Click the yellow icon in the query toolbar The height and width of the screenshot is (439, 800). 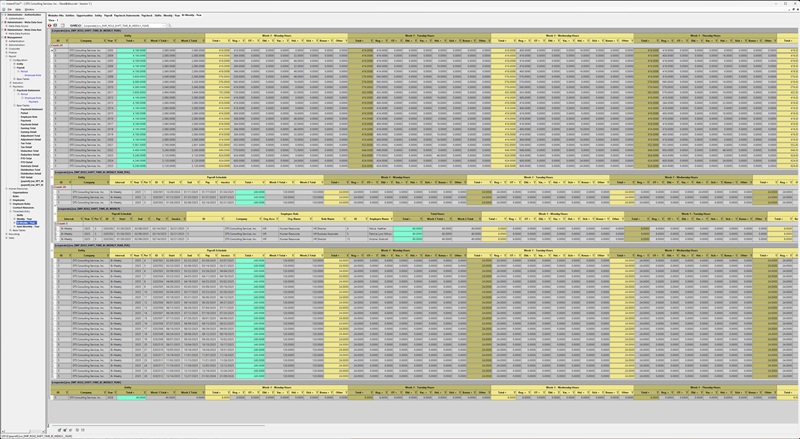[x=63, y=25]
